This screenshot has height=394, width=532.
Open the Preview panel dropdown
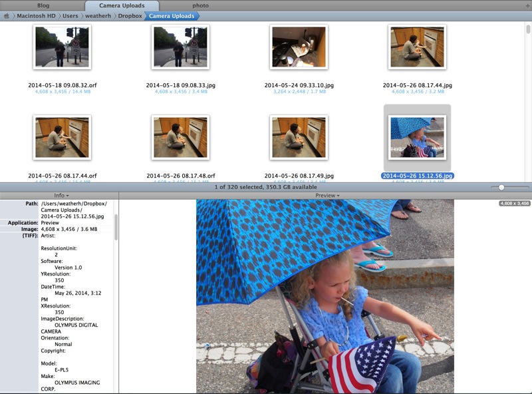[327, 196]
